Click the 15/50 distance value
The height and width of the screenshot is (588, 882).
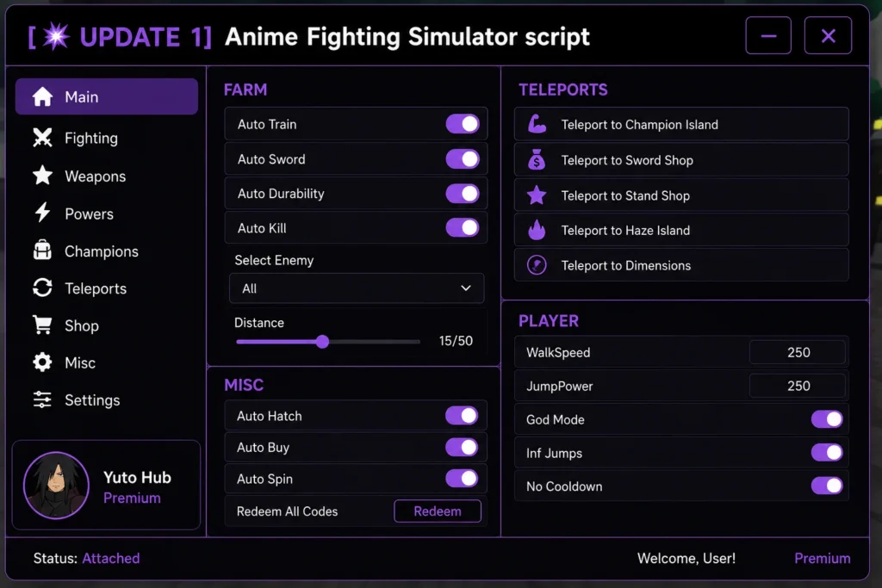456,341
